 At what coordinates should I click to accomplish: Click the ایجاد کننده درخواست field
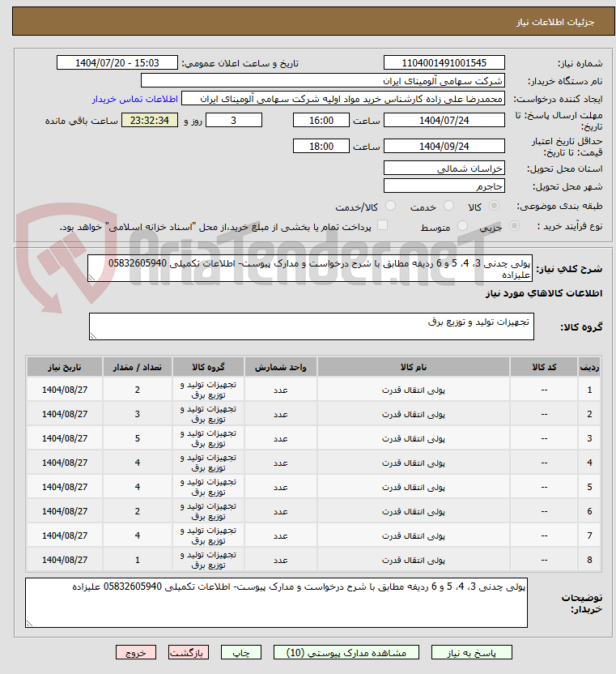pos(342,99)
